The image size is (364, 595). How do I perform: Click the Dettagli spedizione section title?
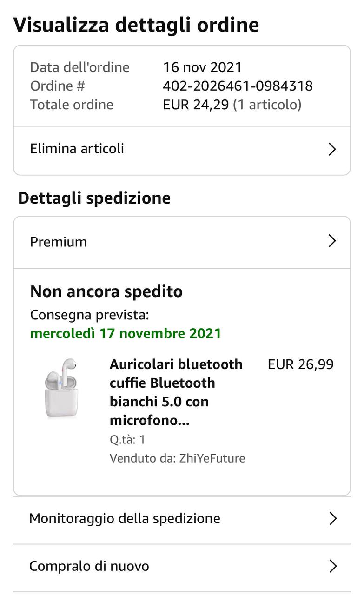94,198
